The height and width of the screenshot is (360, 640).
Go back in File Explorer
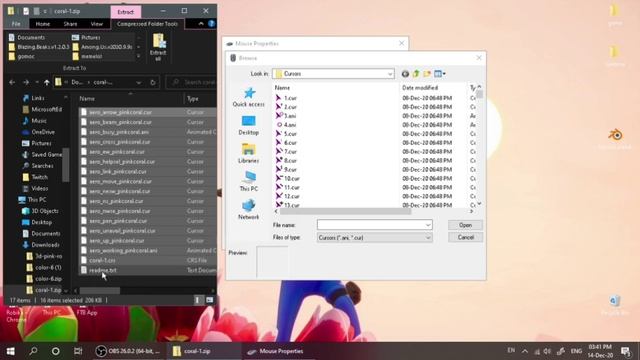[12, 82]
